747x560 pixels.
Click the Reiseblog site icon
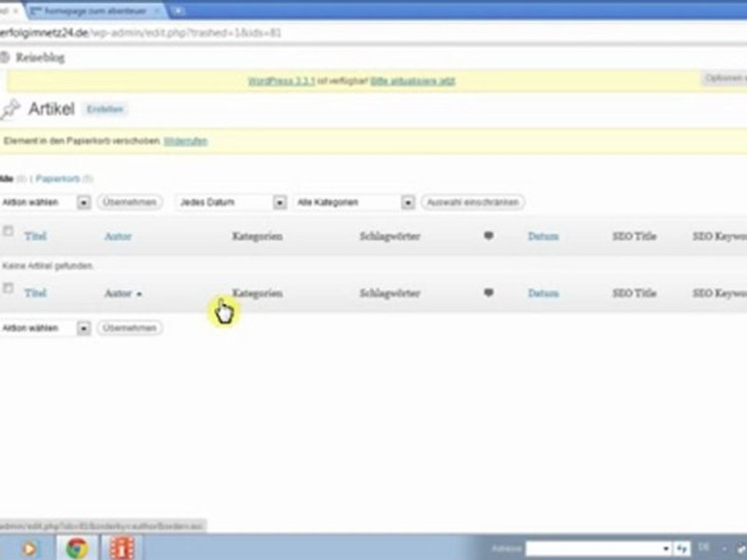[x=5, y=58]
